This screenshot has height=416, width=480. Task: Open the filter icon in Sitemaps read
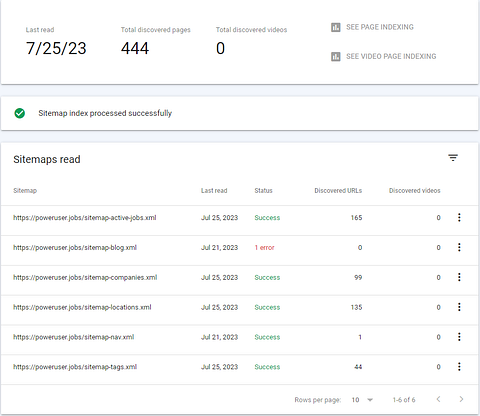click(x=453, y=158)
